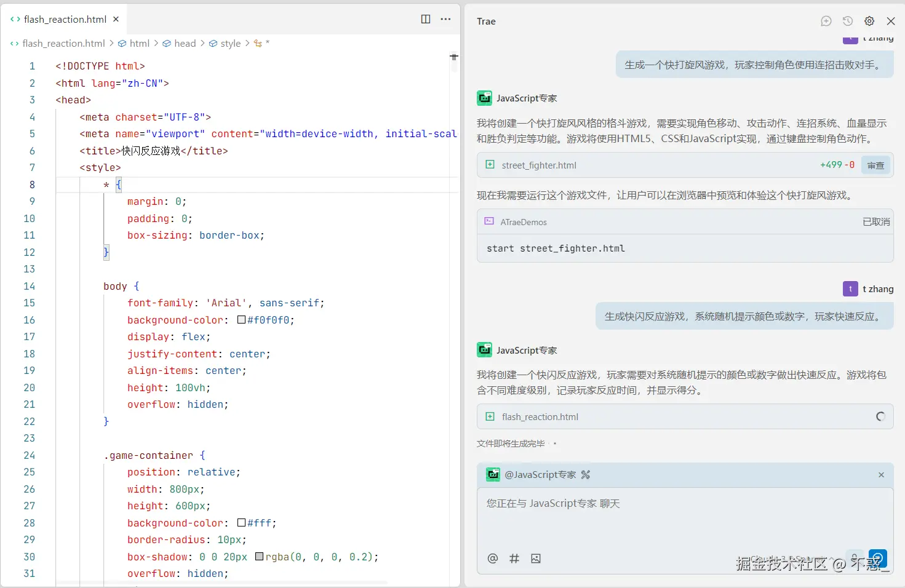Screen dimensions: 905x588
Task: Click the first JavaScript专家 avatar icon
Action: click(484, 98)
